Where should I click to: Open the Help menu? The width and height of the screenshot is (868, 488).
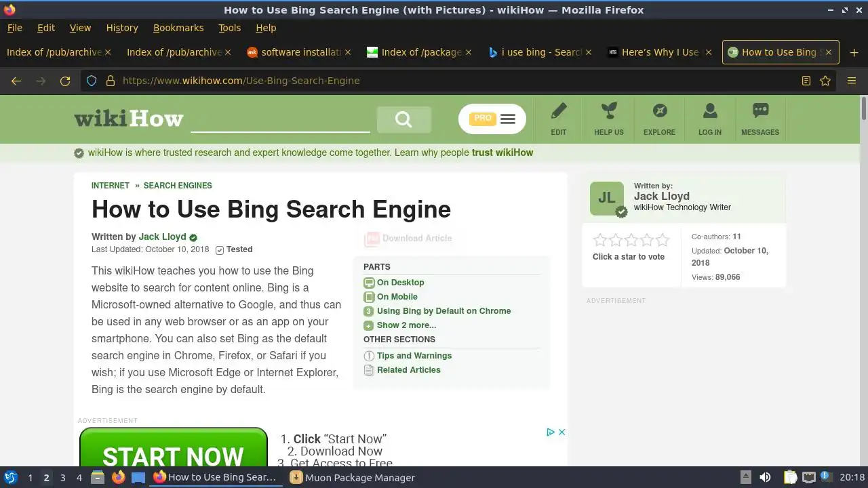coord(266,28)
